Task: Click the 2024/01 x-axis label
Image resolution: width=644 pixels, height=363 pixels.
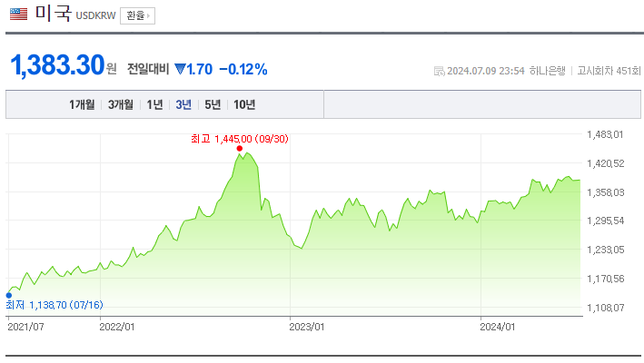Action: [x=498, y=327]
